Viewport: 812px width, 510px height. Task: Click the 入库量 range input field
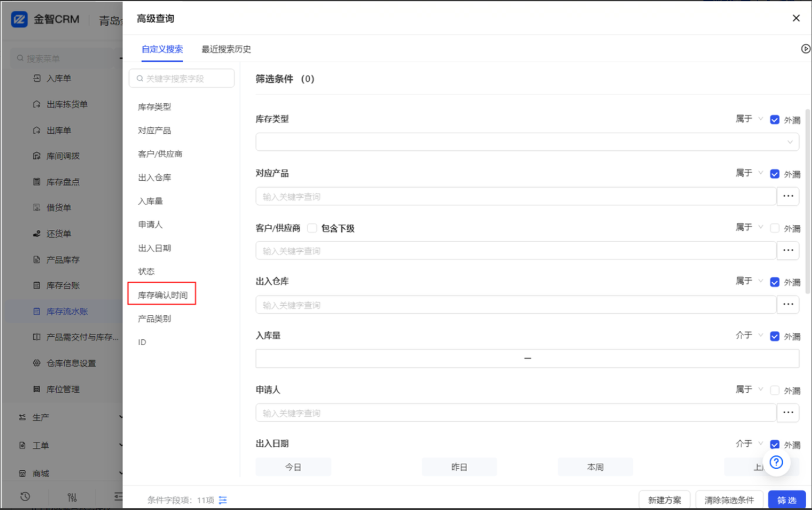[527, 359]
